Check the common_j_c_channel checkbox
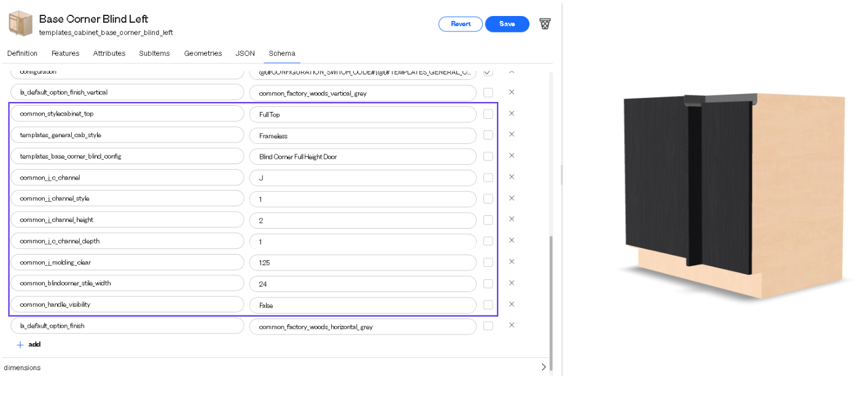Image resolution: width=868 pixels, height=396 pixels. (x=488, y=177)
